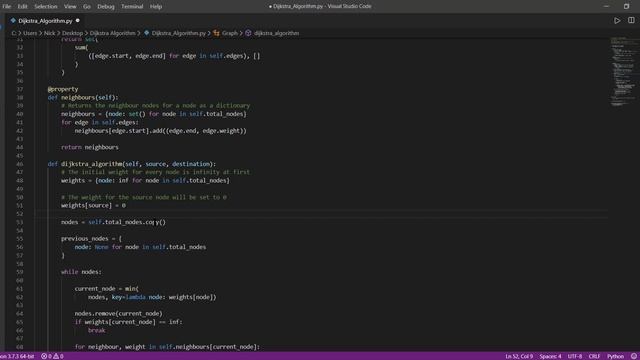Click Nick in the breadcrumb path
Image resolution: width=640 pixels, height=360 pixels.
49,33
